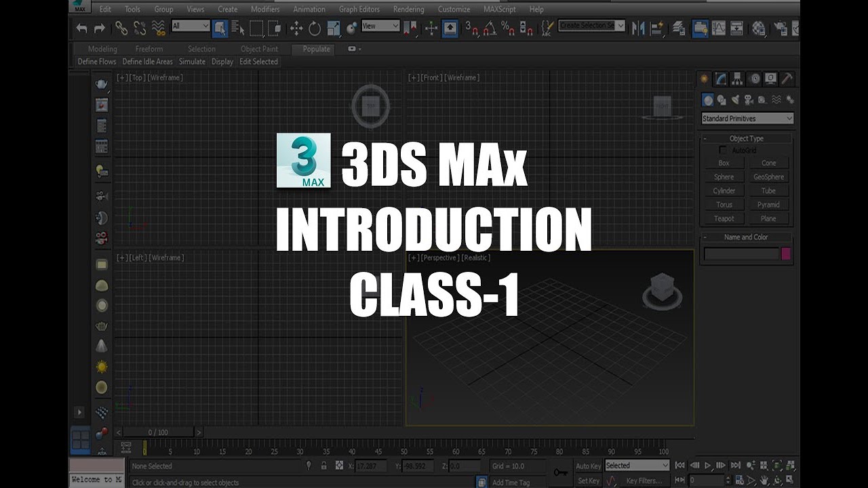The image size is (868, 488).
Task: Switch to the Modify command panel
Action: [x=722, y=79]
